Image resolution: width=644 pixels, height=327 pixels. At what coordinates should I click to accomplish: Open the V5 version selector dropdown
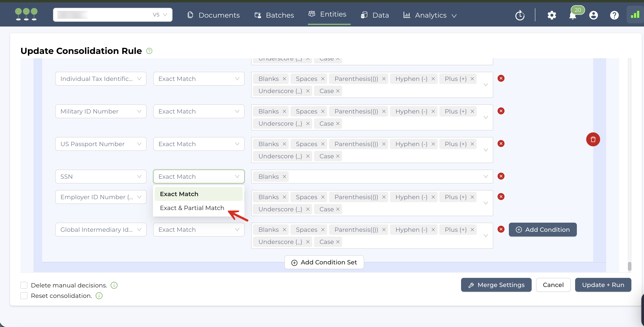(x=159, y=15)
